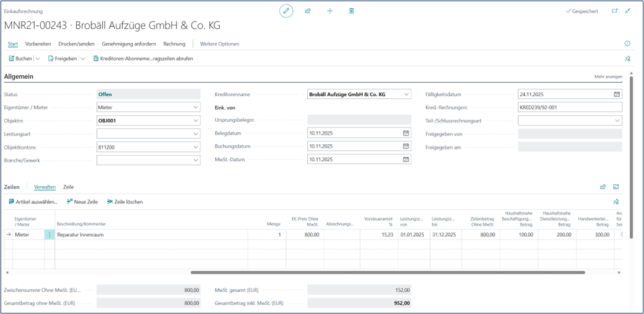Click the info icon on action bar
The width and height of the screenshot is (644, 314).
coord(627,44)
